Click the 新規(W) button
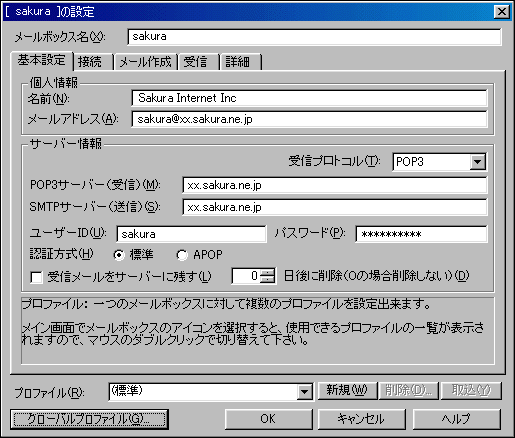 tap(347, 390)
